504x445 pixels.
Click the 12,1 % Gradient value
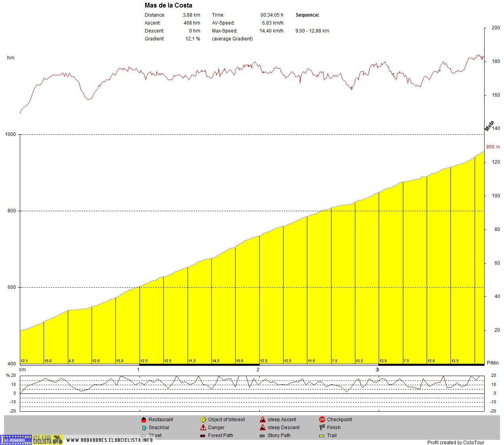(193, 39)
